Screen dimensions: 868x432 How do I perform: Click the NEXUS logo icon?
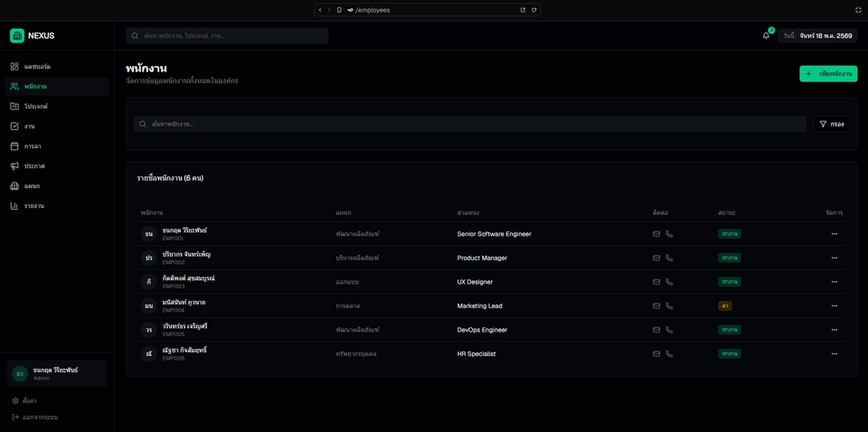coord(17,35)
